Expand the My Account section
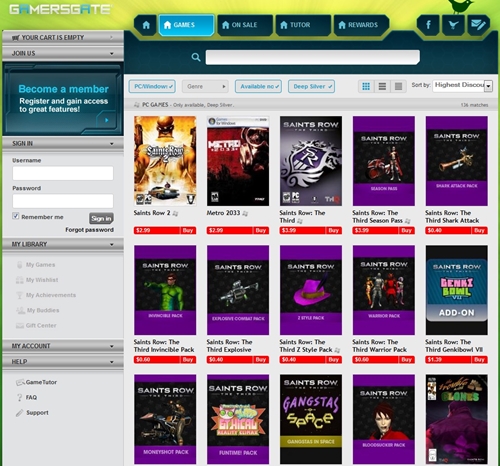Viewport: 500px width, 466px height. tap(63, 346)
